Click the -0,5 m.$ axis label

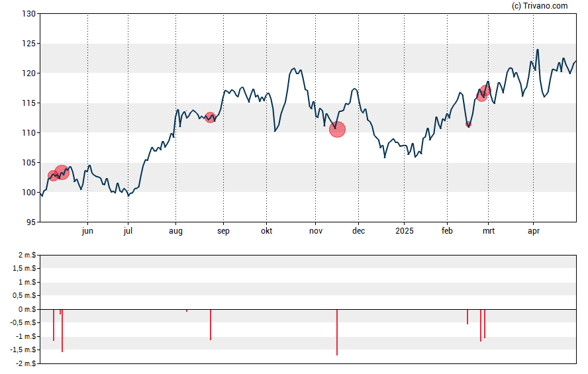(x=23, y=322)
